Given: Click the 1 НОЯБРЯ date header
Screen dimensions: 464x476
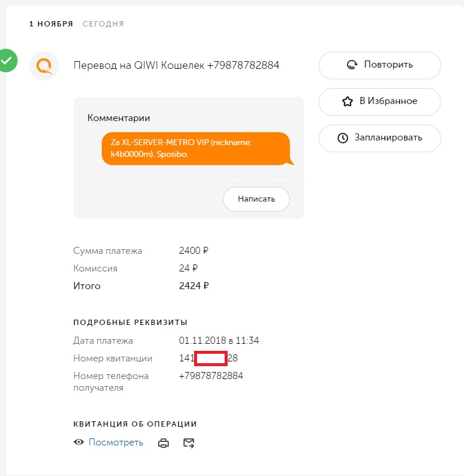Looking at the screenshot, I should click(51, 24).
